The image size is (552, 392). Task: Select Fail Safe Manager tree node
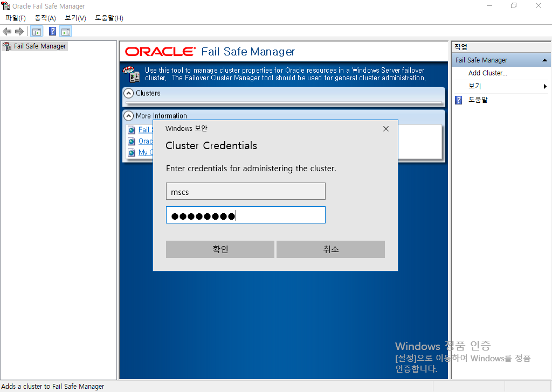point(34,46)
